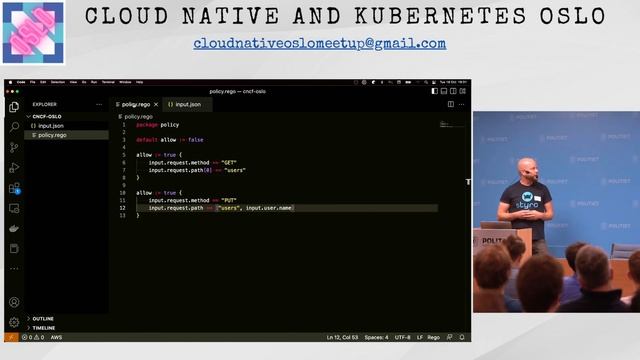This screenshot has height=360, width=640.
Task: Open the Run and Debug view
Action: (x=14, y=168)
